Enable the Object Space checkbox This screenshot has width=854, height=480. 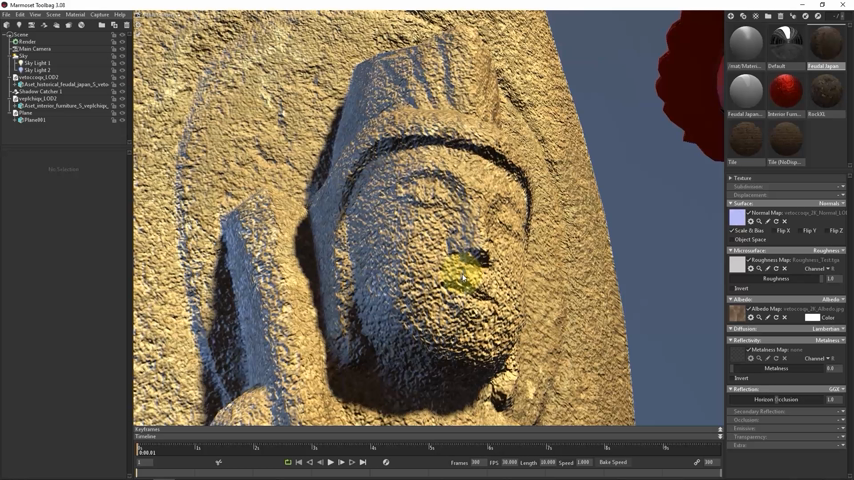point(731,240)
